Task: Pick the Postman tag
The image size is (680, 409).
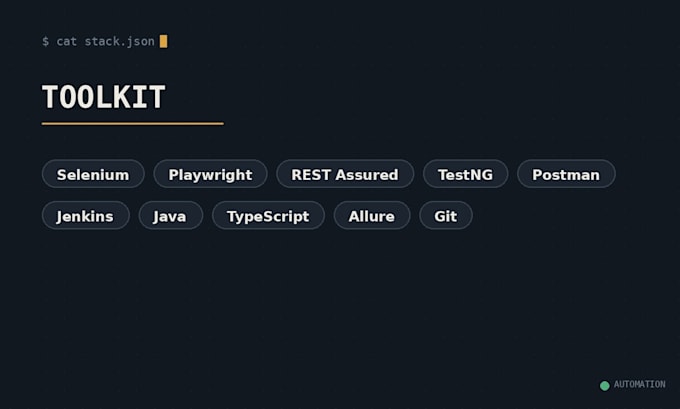Action: coord(566,174)
